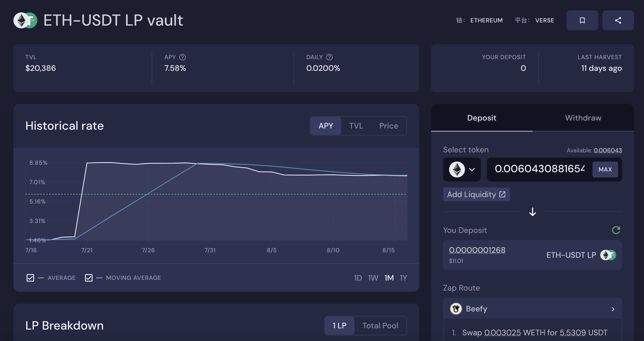Select the 1Y chart time range

(x=403, y=278)
